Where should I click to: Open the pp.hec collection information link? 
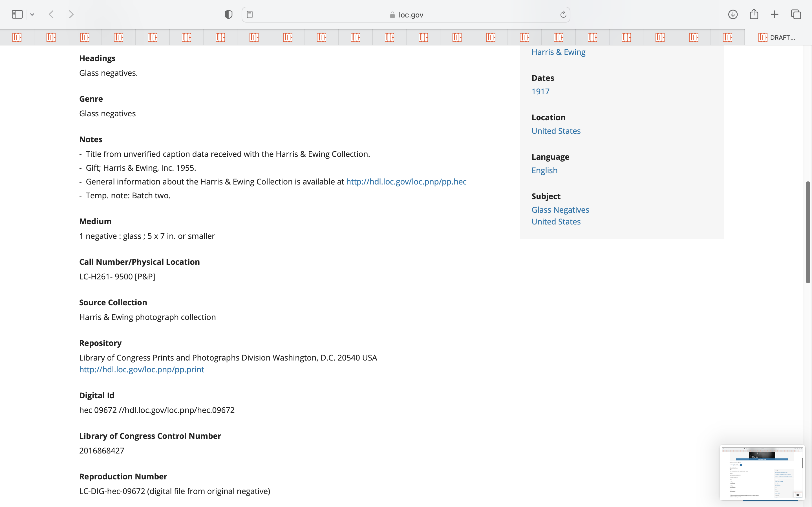click(406, 182)
